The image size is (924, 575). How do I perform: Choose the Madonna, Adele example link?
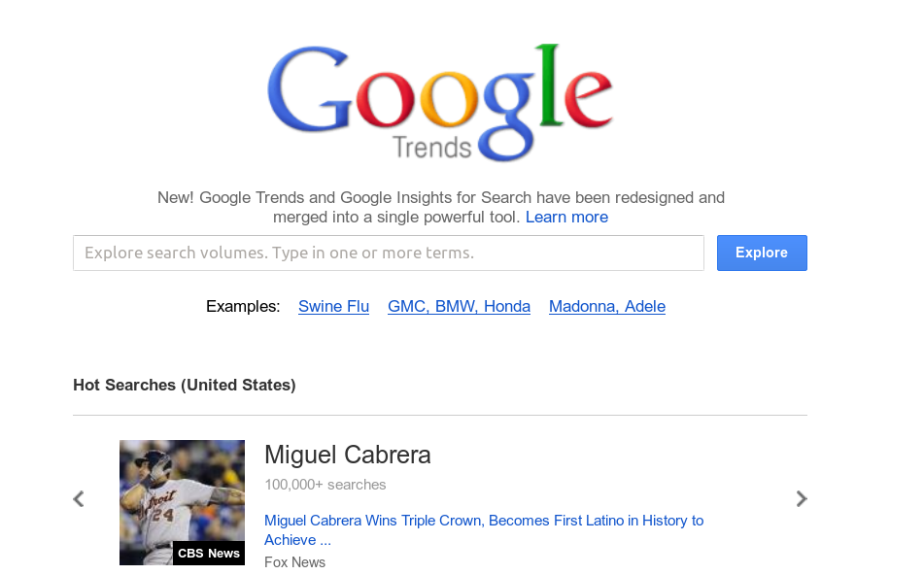coord(607,306)
